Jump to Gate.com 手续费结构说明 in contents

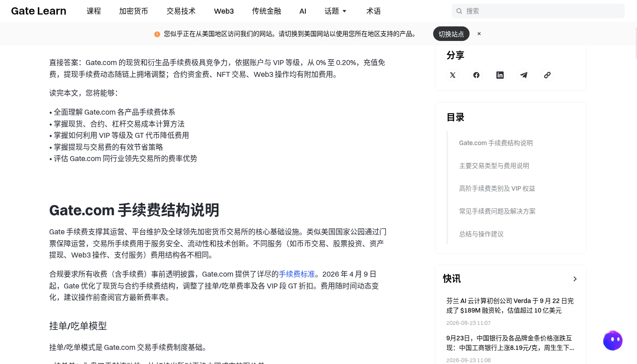496,143
